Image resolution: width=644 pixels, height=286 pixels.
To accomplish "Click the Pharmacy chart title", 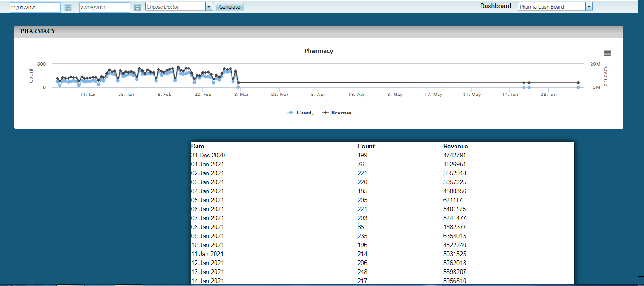I will click(318, 51).
